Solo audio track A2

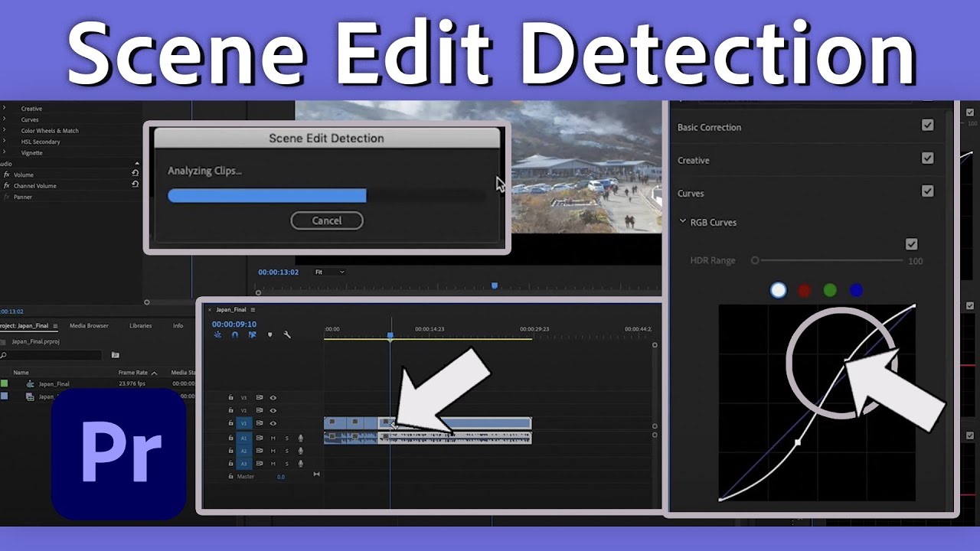tap(287, 451)
